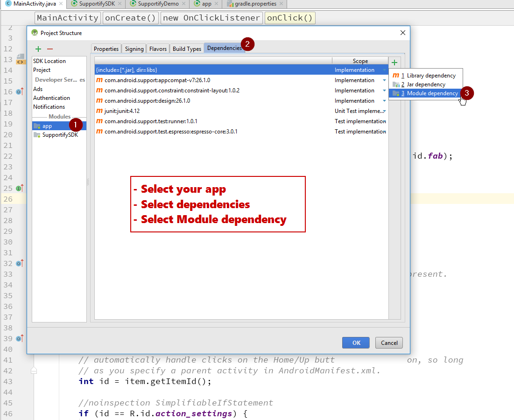The height and width of the screenshot is (420, 514).
Task: Choose Module dependency from popup menu
Action: click(x=425, y=93)
